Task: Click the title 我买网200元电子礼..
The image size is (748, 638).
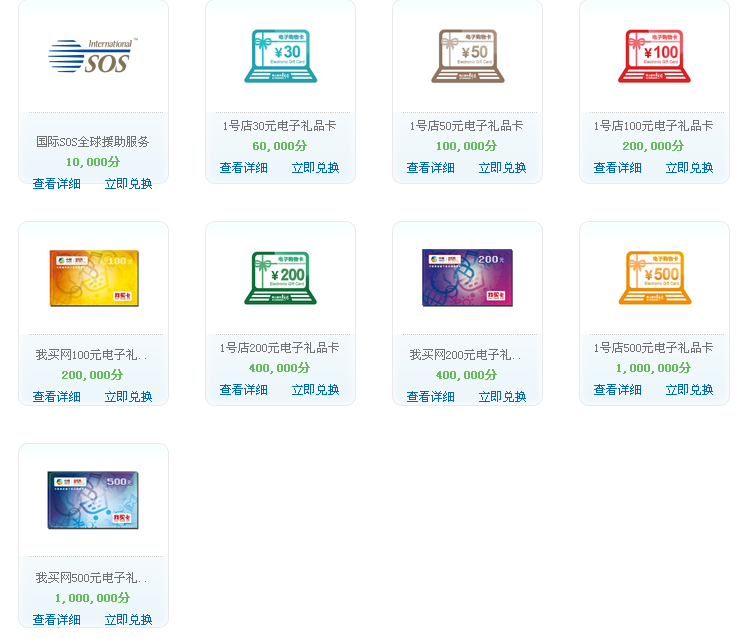Action: 465,355
